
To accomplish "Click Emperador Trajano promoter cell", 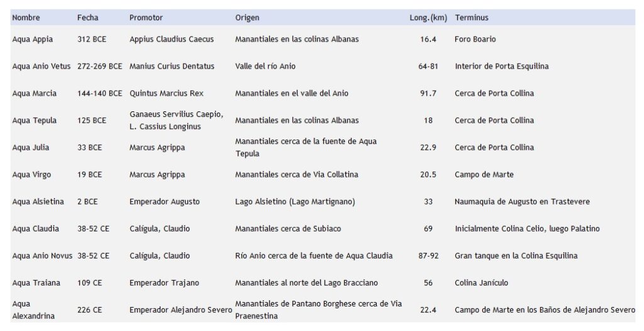I will click(x=164, y=283).
